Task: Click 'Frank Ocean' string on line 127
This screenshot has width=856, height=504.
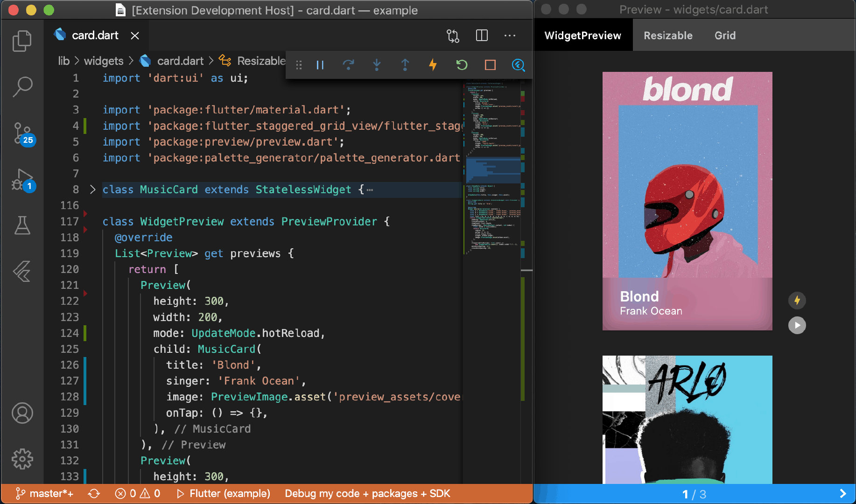Action: pos(259,381)
